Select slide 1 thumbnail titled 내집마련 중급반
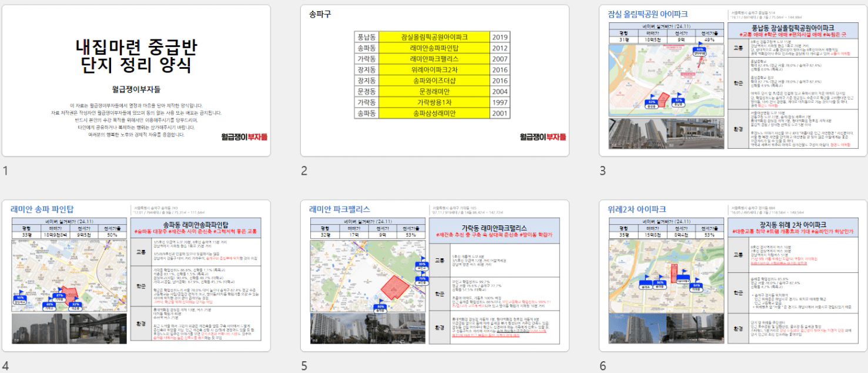This screenshot has height=373, width=868. click(136, 81)
